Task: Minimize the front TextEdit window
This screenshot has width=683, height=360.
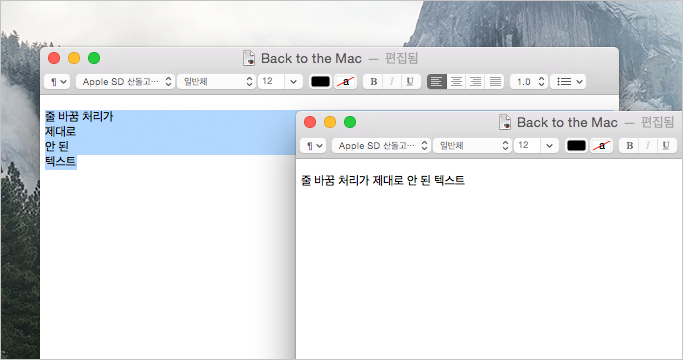Action: [x=330, y=122]
